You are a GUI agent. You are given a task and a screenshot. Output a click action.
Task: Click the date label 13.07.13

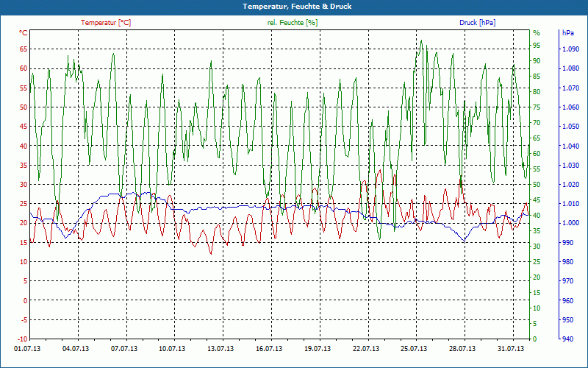pyautogui.click(x=221, y=349)
